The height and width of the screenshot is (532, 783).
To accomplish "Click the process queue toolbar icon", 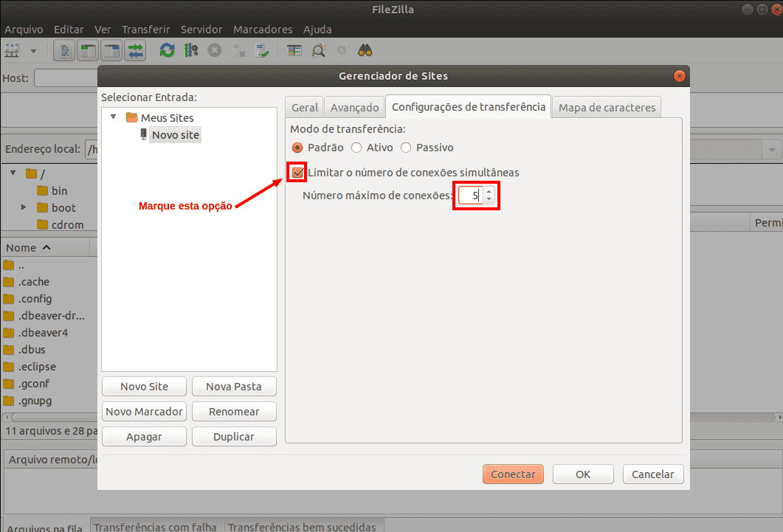I will point(190,50).
